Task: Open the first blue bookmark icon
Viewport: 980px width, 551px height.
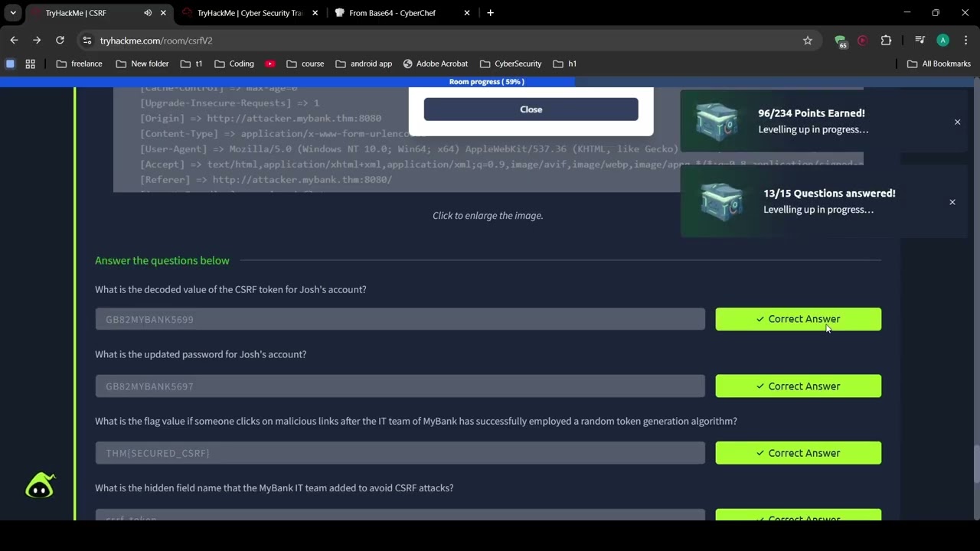Action: 10,64
